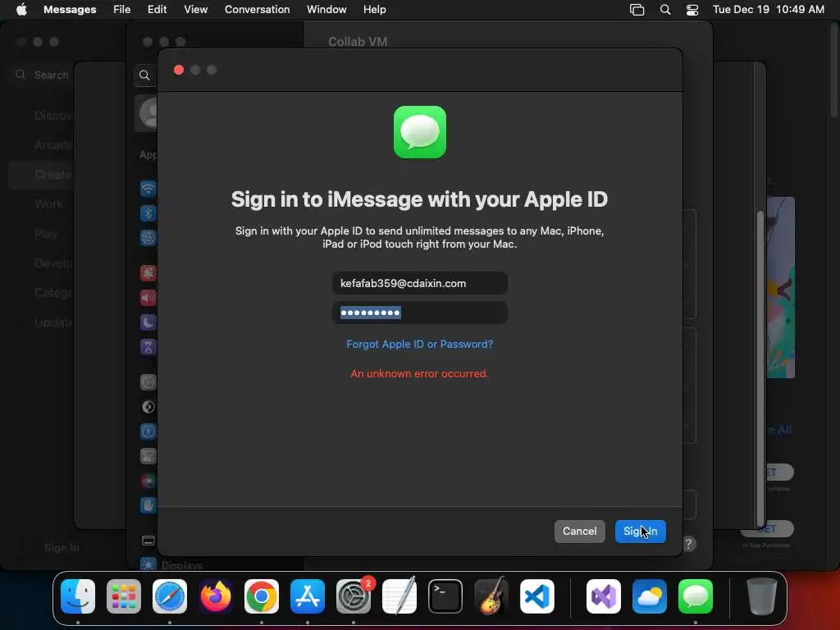Select Focus moon icon in System Settings
This screenshot has height=630, width=840.
pos(148,322)
